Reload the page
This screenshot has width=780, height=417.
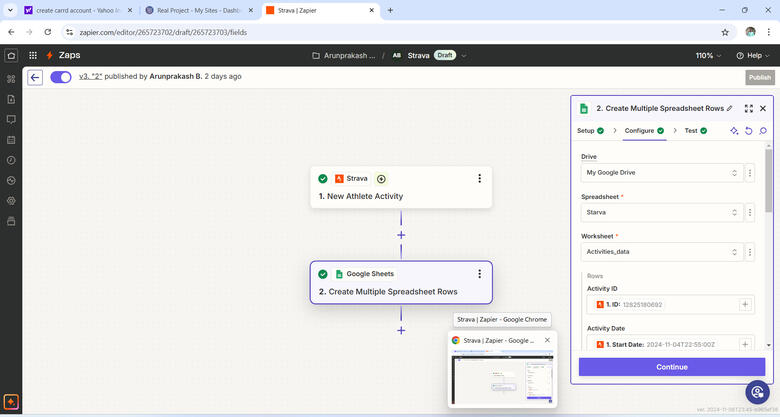click(x=48, y=32)
